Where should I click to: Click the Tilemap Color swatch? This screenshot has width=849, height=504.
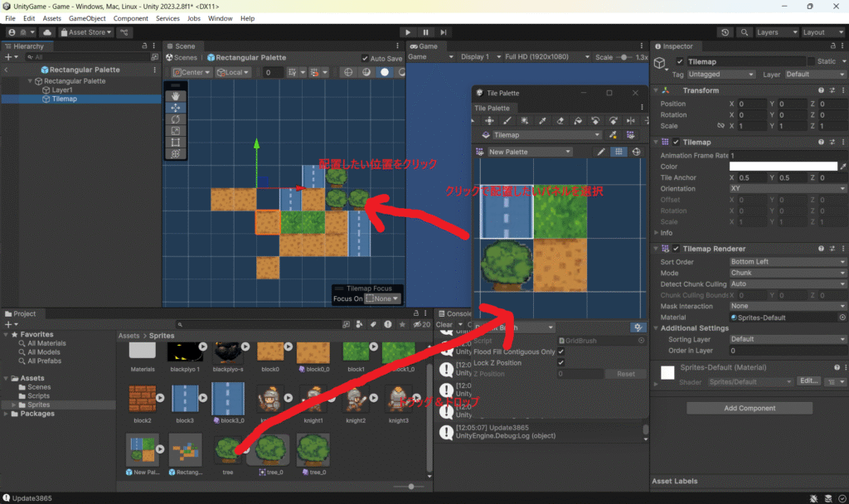pos(784,167)
